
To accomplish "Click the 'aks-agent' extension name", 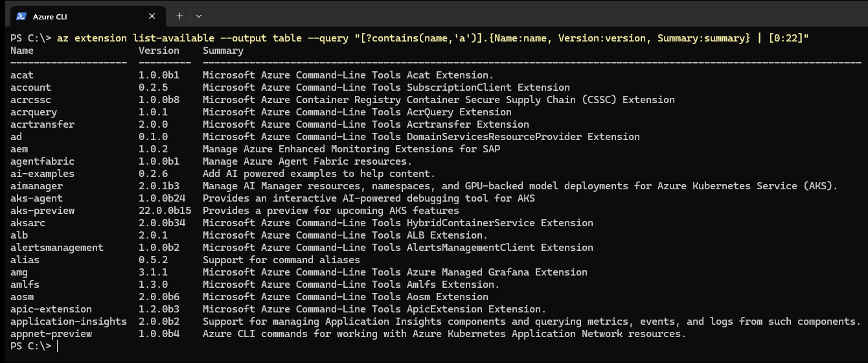I will point(36,198).
